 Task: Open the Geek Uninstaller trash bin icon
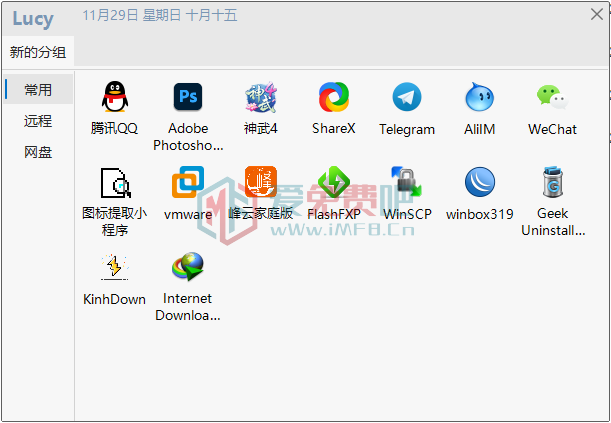pyautogui.click(x=553, y=182)
